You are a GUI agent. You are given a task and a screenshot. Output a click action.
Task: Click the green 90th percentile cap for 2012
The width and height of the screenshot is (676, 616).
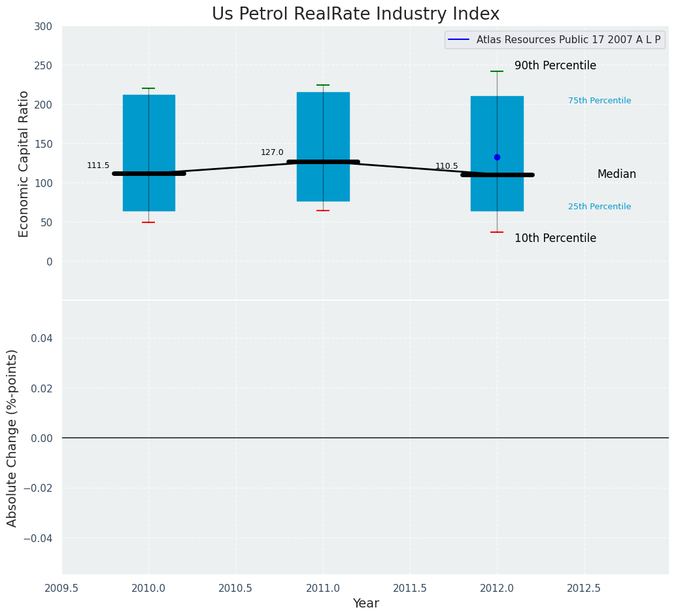click(x=497, y=71)
